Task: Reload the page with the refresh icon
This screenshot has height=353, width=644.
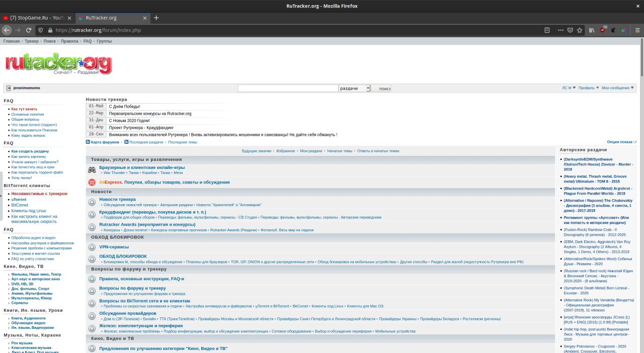Action: [29, 30]
